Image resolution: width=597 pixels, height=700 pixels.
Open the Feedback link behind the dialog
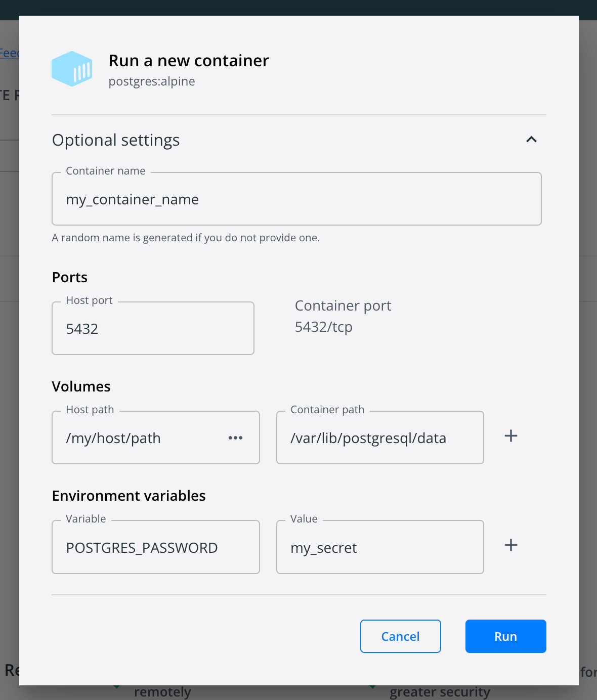pyautogui.click(x=9, y=53)
